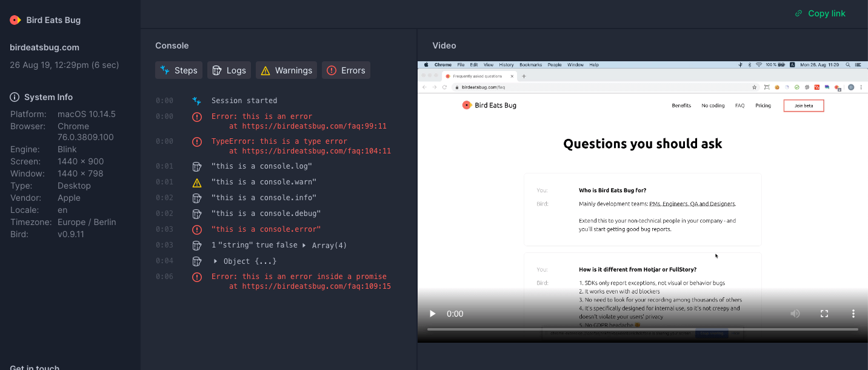The image size is (868, 370).
Task: Select the promise error log entry
Action: pos(299,277)
